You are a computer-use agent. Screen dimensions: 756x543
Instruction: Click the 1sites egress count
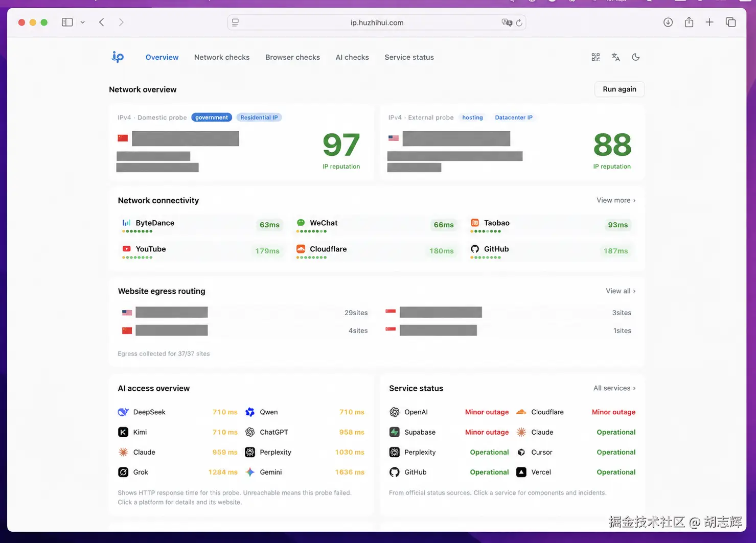point(622,330)
